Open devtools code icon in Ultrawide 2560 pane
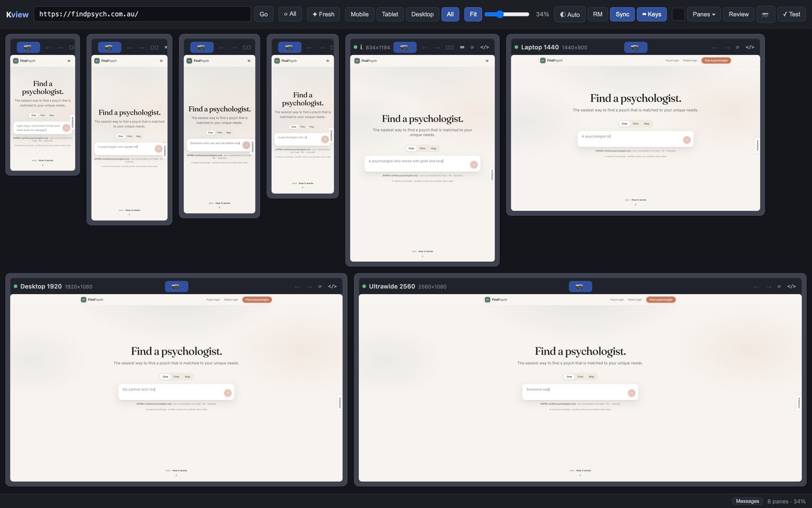812x508 pixels. (791, 287)
